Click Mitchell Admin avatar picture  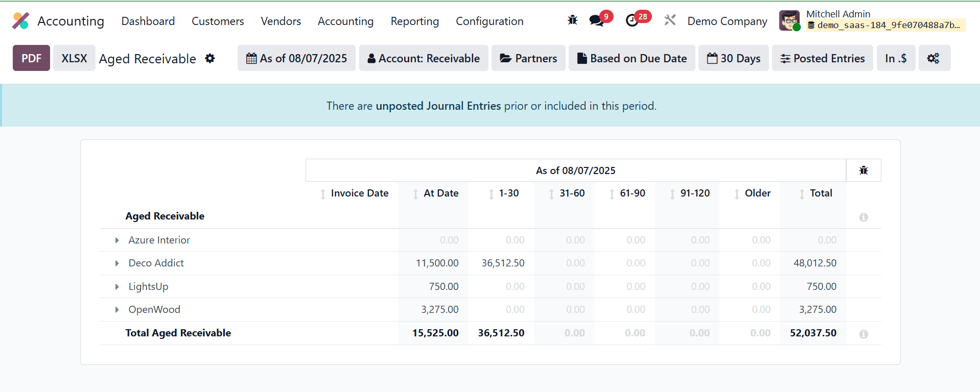pyautogui.click(x=789, y=20)
